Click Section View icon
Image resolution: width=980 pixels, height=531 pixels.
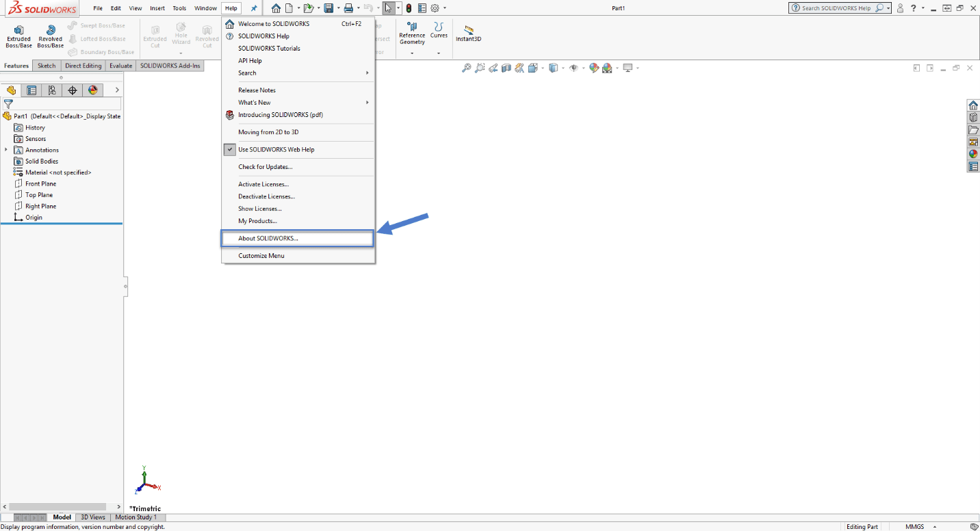(506, 68)
